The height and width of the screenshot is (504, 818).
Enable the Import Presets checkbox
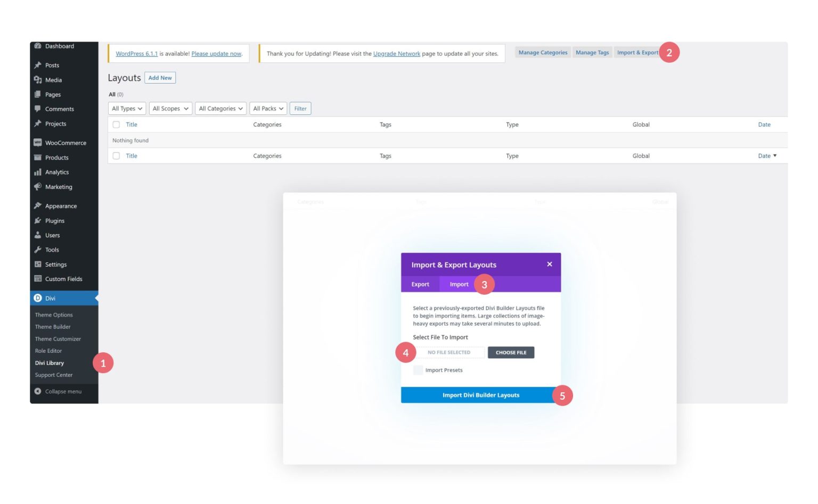coord(419,370)
